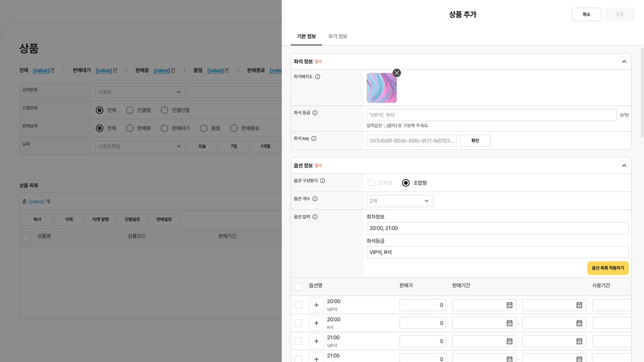
Task: Open sale start calendar for 21:00 VIP석
Action: [510, 341]
